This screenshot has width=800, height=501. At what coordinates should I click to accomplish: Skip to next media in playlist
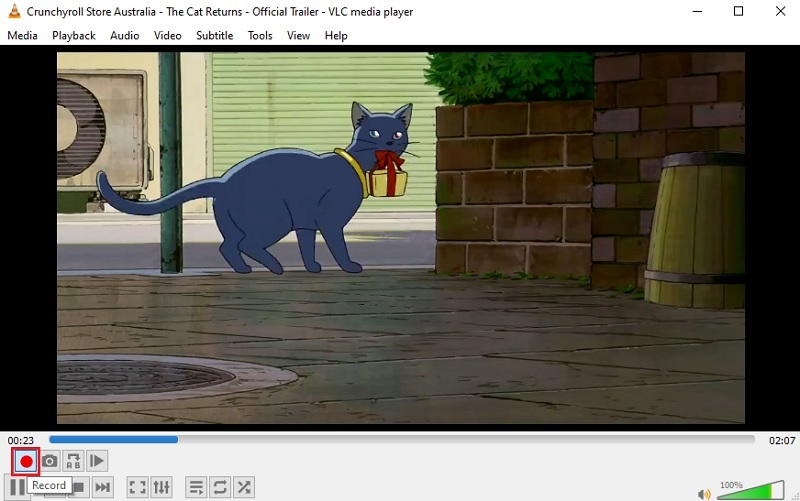103,487
